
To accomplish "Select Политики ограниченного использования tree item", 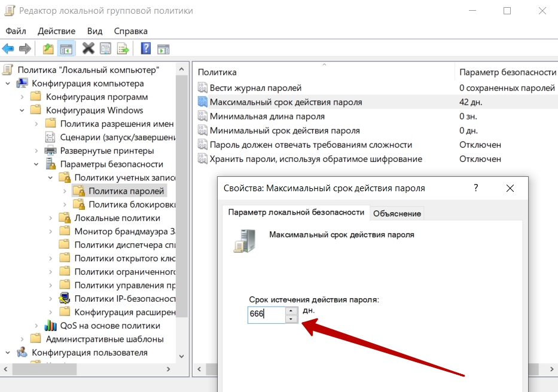I will coord(124,272).
